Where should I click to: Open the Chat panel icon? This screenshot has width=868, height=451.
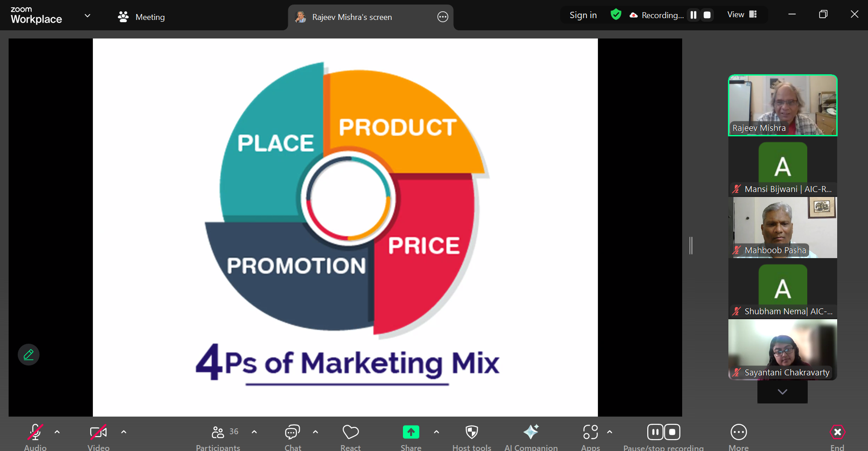click(292, 432)
